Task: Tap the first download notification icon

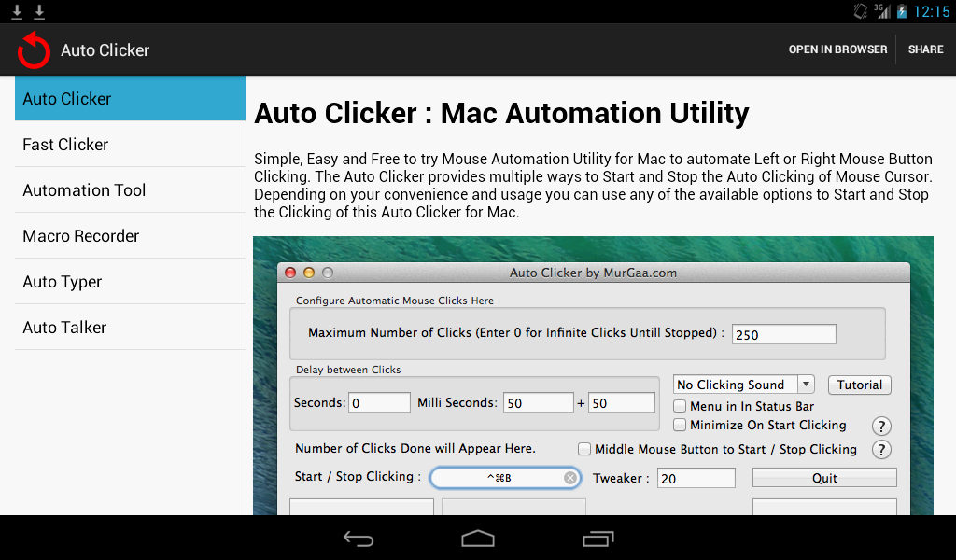Action: 17,11
